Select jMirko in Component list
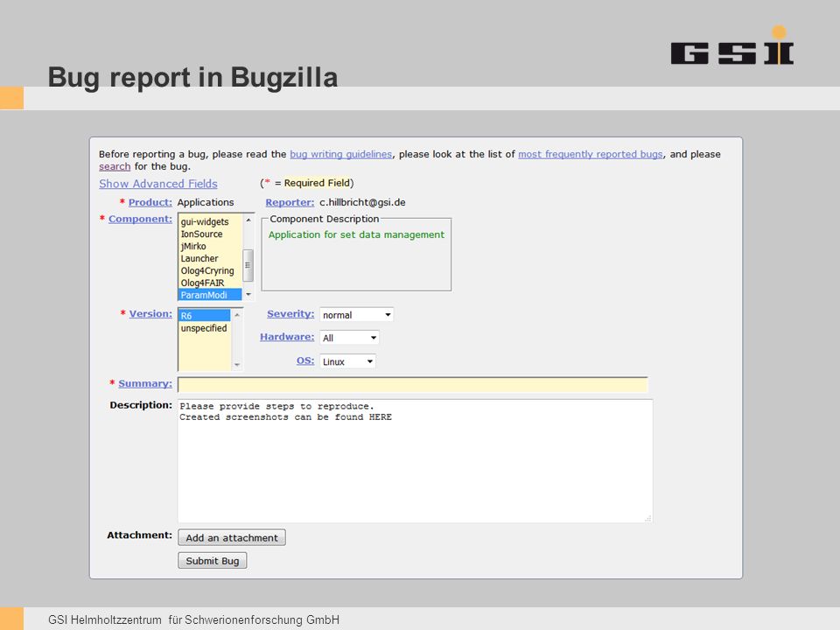 click(x=210, y=247)
